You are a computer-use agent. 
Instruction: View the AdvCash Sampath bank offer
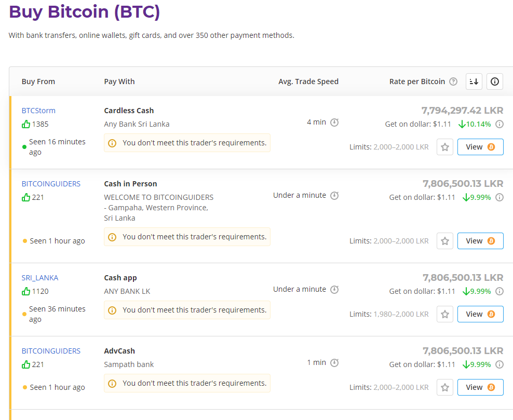coord(480,387)
